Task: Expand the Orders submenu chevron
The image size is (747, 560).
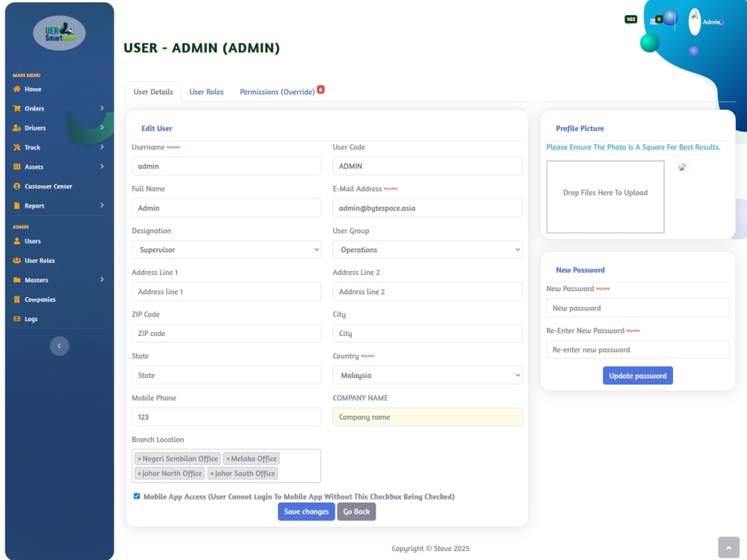Action: [x=102, y=108]
